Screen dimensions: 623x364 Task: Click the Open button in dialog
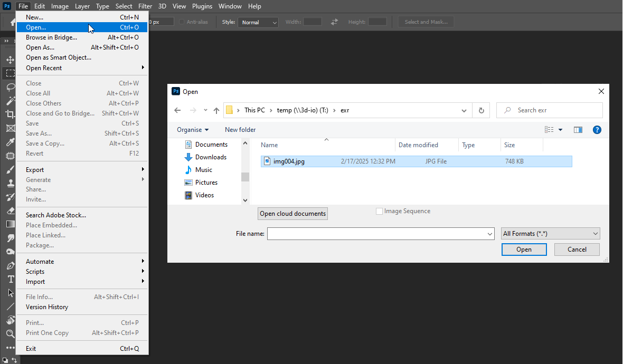coord(524,250)
